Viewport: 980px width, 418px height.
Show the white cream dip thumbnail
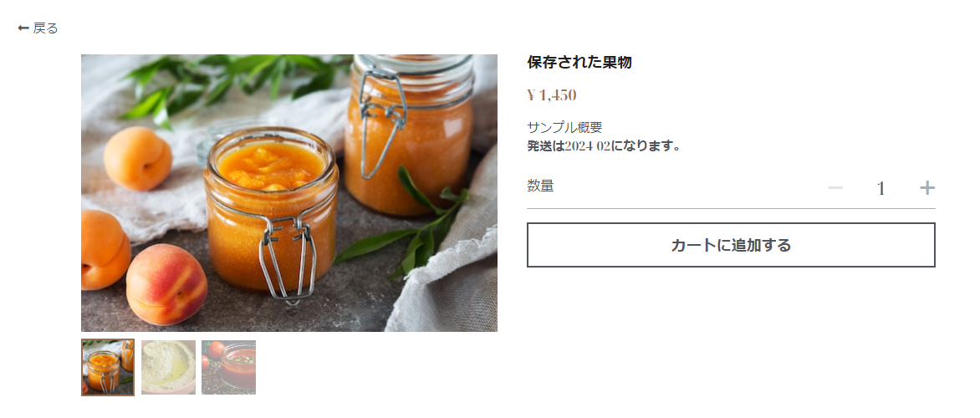pos(168,367)
